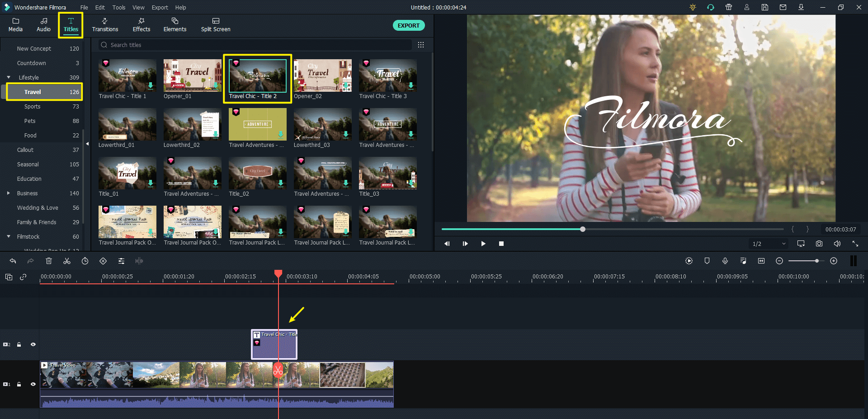Image resolution: width=868 pixels, height=419 pixels.
Task: Play the preview
Action: (x=483, y=244)
